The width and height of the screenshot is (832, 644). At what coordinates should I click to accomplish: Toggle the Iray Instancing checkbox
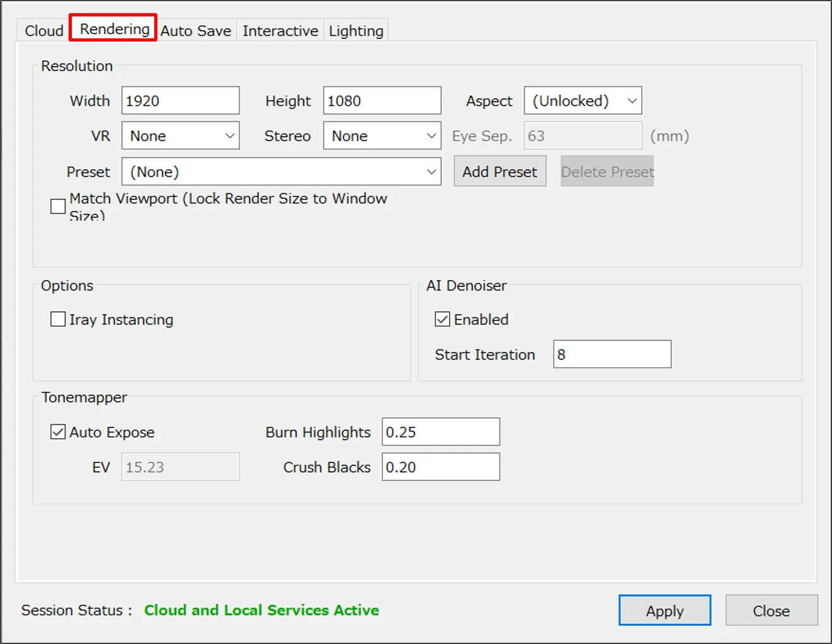[58, 319]
